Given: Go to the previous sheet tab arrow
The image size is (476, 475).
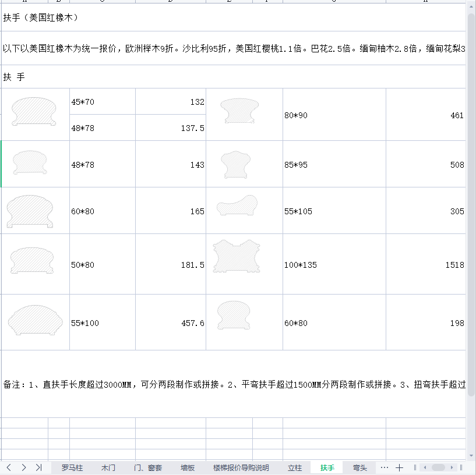Looking at the screenshot, I should (x=9, y=467).
